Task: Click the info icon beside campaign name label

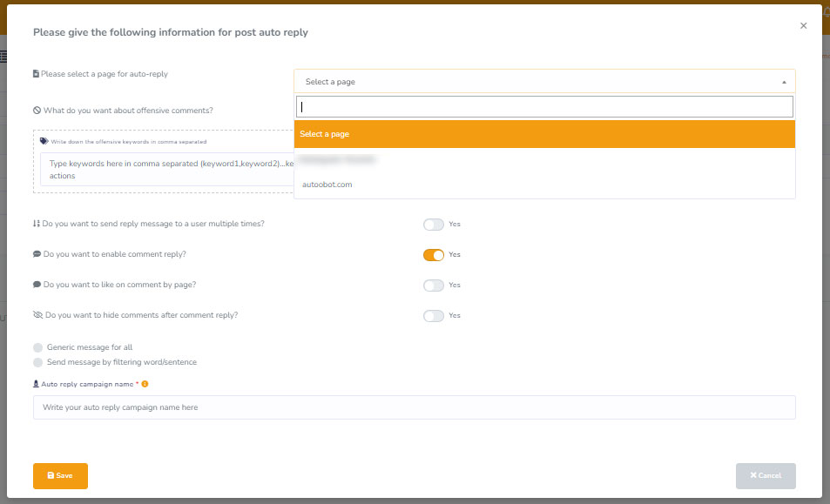Action: pyautogui.click(x=145, y=384)
